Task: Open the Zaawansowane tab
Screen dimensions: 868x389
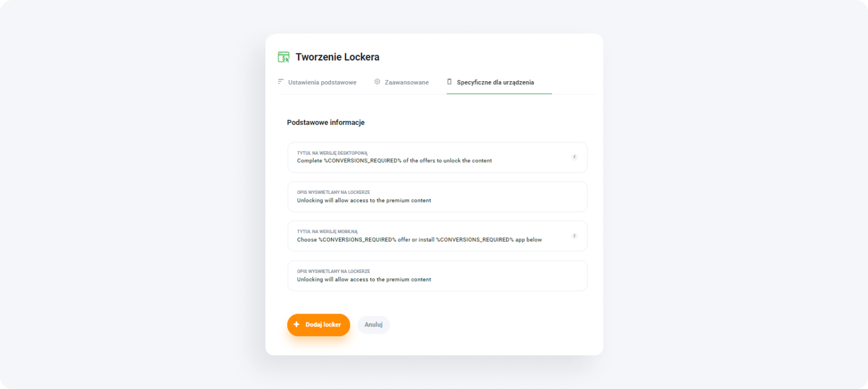Action: (406, 82)
